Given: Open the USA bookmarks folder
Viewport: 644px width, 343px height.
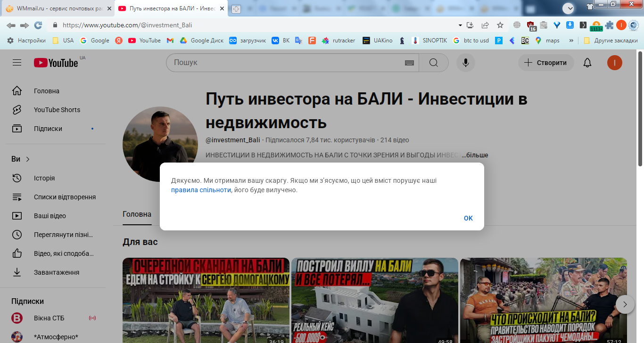Looking at the screenshot, I should [63, 41].
